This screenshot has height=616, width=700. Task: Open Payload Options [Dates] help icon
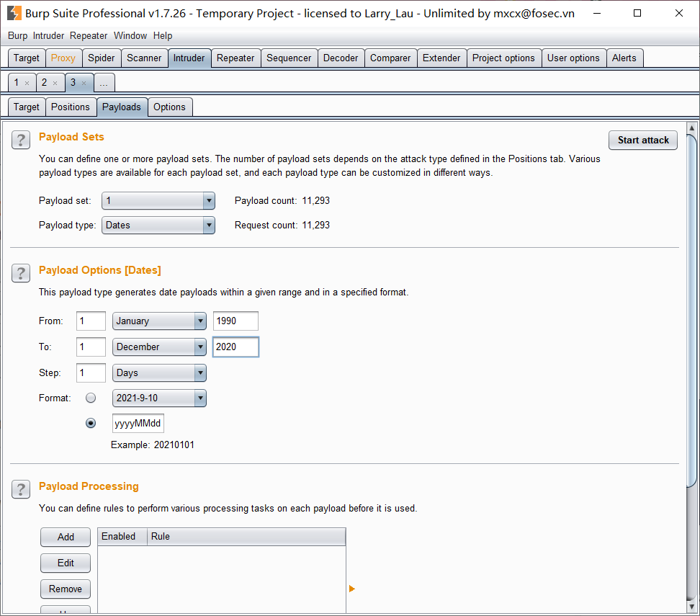(x=21, y=273)
